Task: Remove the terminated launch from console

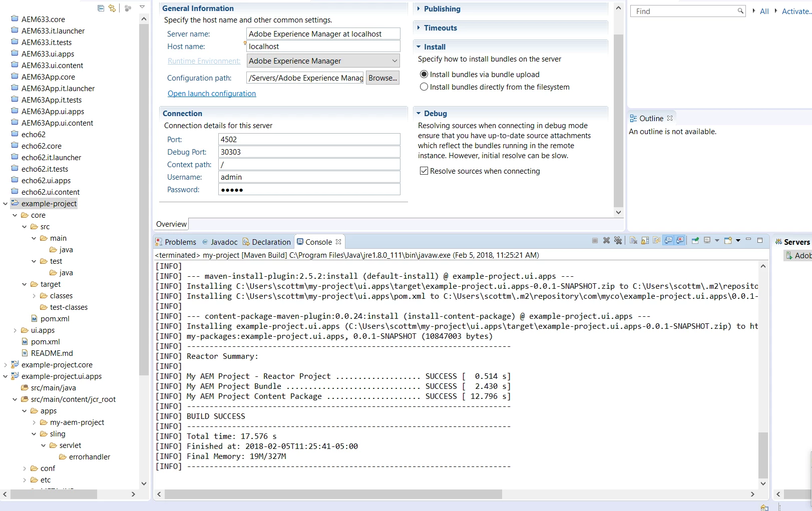Action: coord(606,241)
